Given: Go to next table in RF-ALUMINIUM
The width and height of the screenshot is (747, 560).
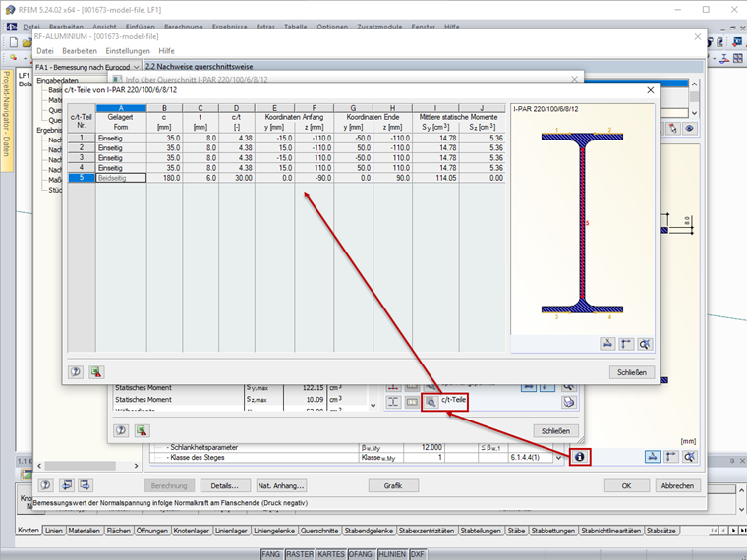Looking at the screenshot, I should tap(86, 485).
